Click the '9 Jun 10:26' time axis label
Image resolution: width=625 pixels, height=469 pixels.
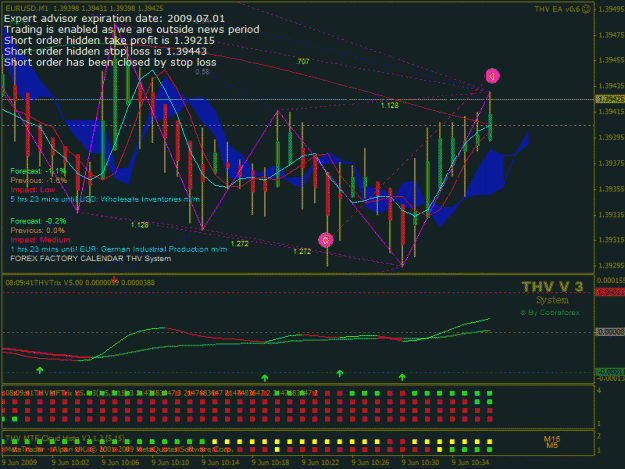[370, 462]
